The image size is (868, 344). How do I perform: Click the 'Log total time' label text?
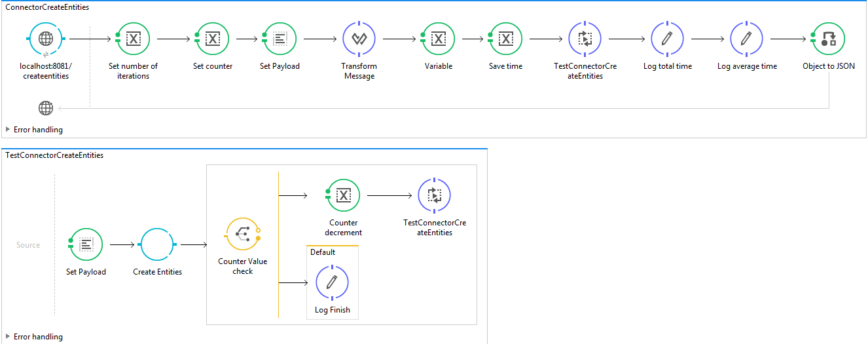pyautogui.click(x=668, y=66)
